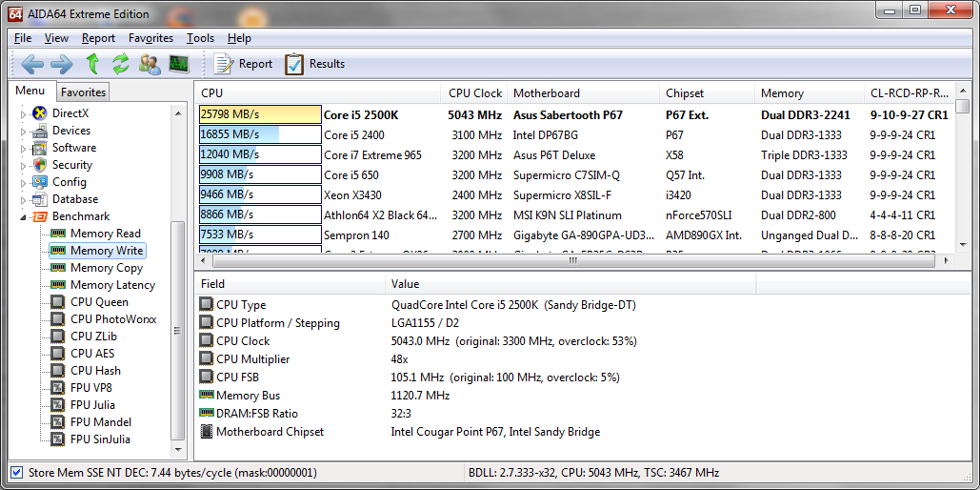The height and width of the screenshot is (490, 980).
Task: Toggle the status bar checkbox
Action: point(17,473)
